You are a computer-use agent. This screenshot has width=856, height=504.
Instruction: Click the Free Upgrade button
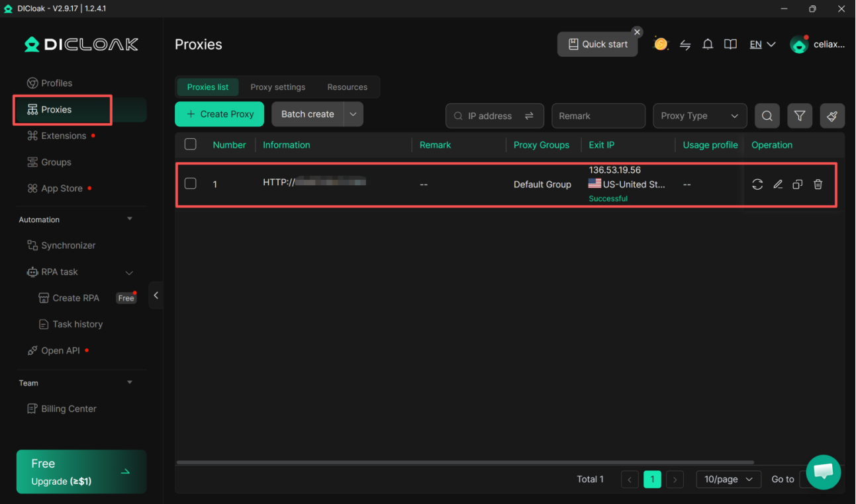pyautogui.click(x=81, y=472)
